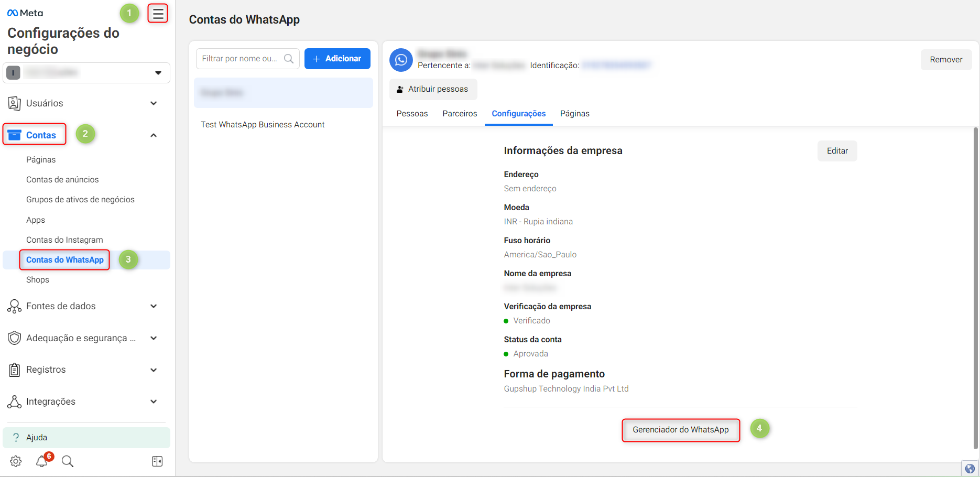
Task: Open Ajuda with the question mark icon
Action: coord(16,437)
